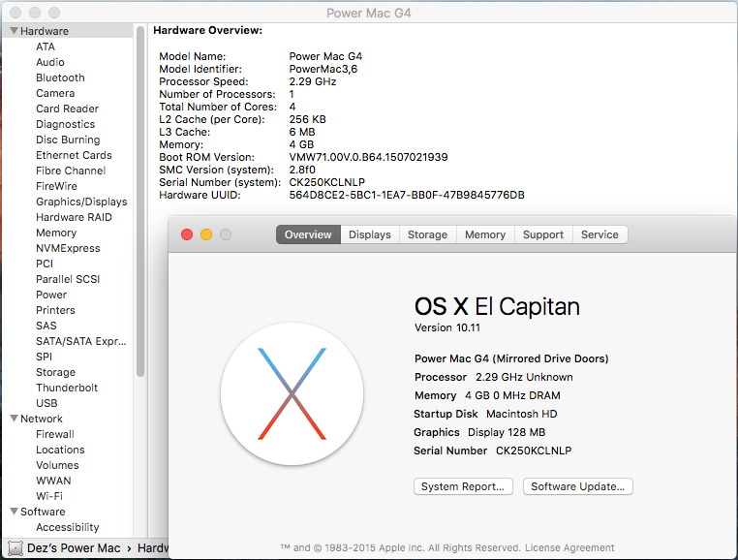Select ATA in the sidebar
738x560 pixels.
46,47
